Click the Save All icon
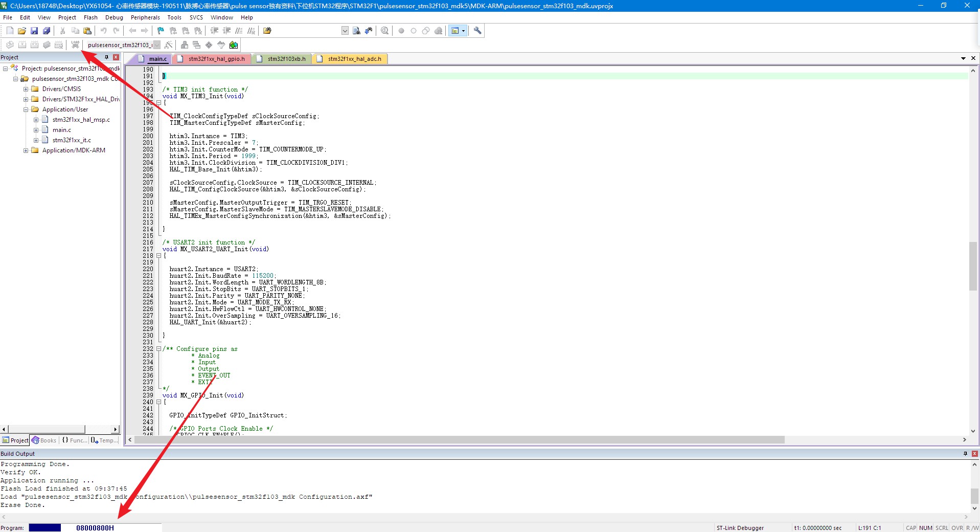Viewport: 980px width, 532px height. [47, 31]
